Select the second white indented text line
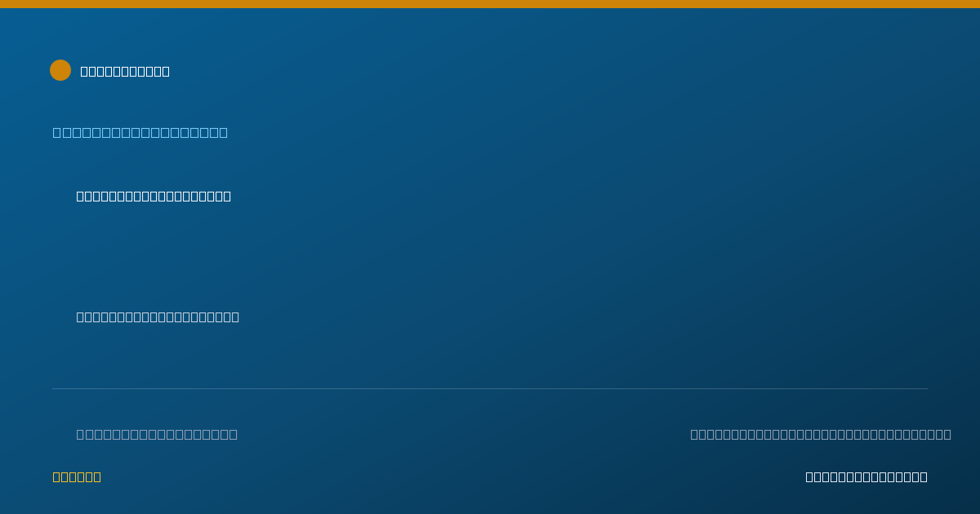The width and height of the screenshot is (980, 514). [x=158, y=317]
